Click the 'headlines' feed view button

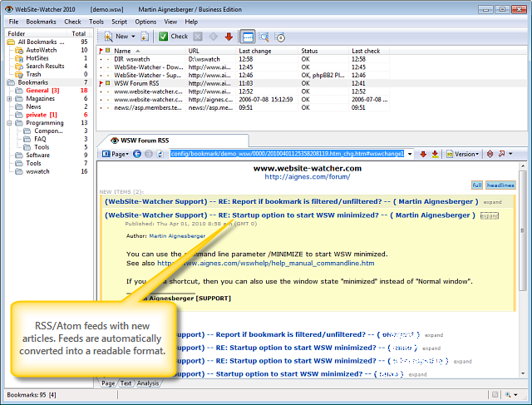[500, 185]
